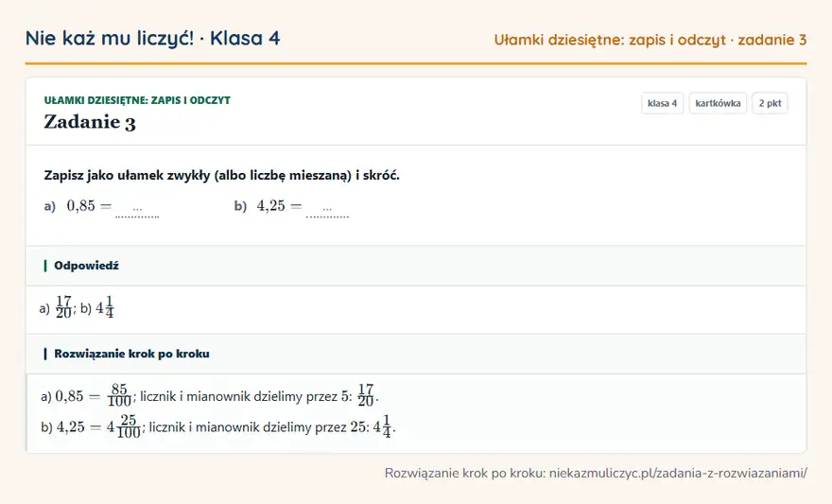Select the 'kartkówka' tag badge

coord(718,103)
